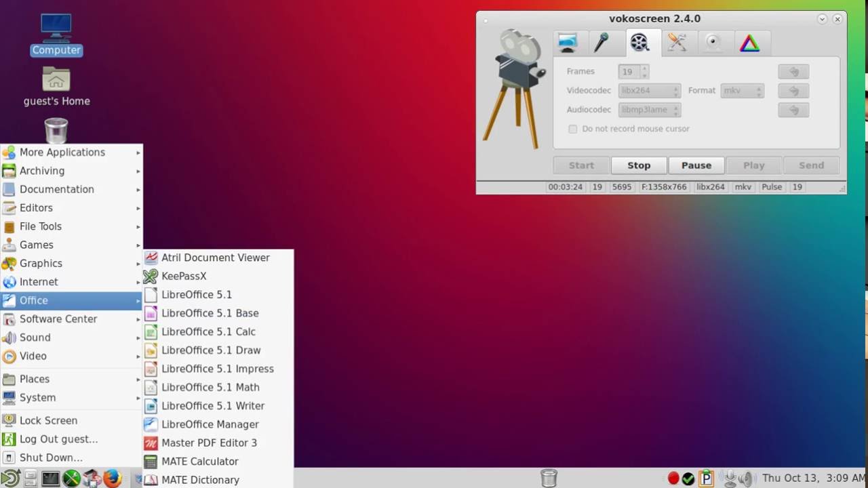Screen dimensions: 868x488
Task: Expand the File Tools category
Action: (71, 226)
